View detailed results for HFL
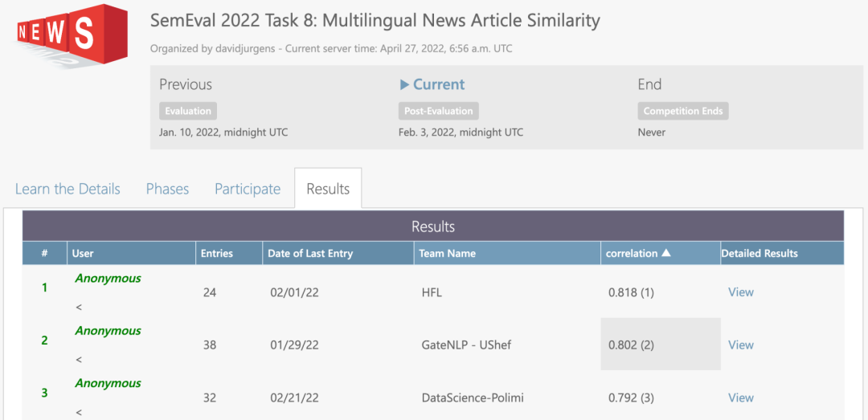 (x=740, y=292)
